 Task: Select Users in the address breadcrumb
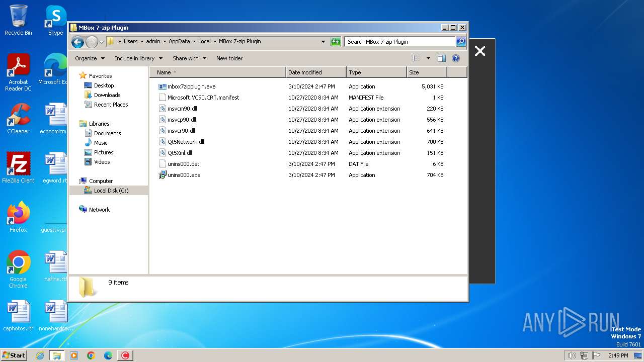point(130,42)
